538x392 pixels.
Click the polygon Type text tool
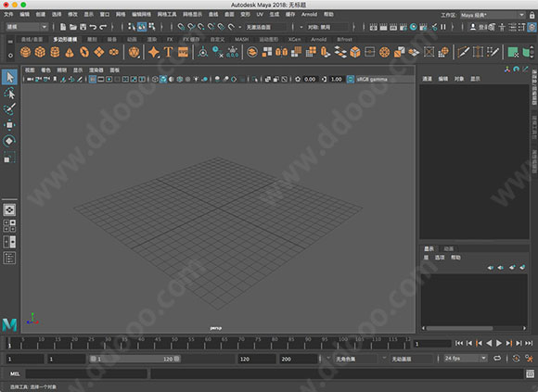click(168, 52)
